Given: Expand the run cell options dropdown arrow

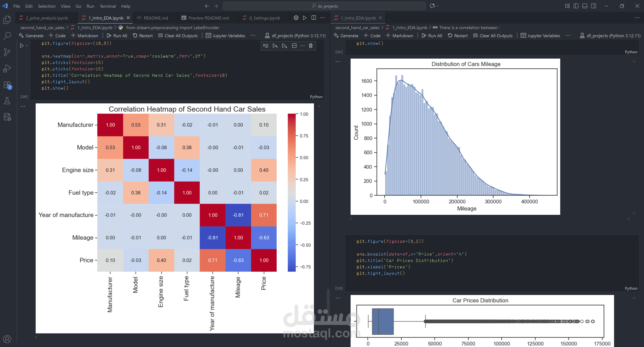Looking at the screenshot, I should (27, 46).
